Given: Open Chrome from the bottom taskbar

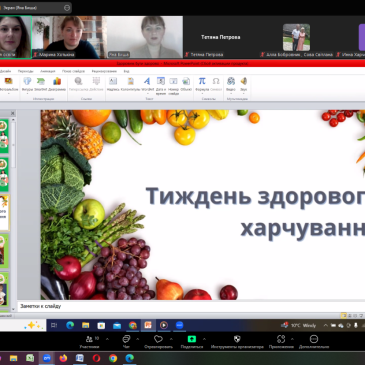Looking at the screenshot, I should [x=113, y=358].
